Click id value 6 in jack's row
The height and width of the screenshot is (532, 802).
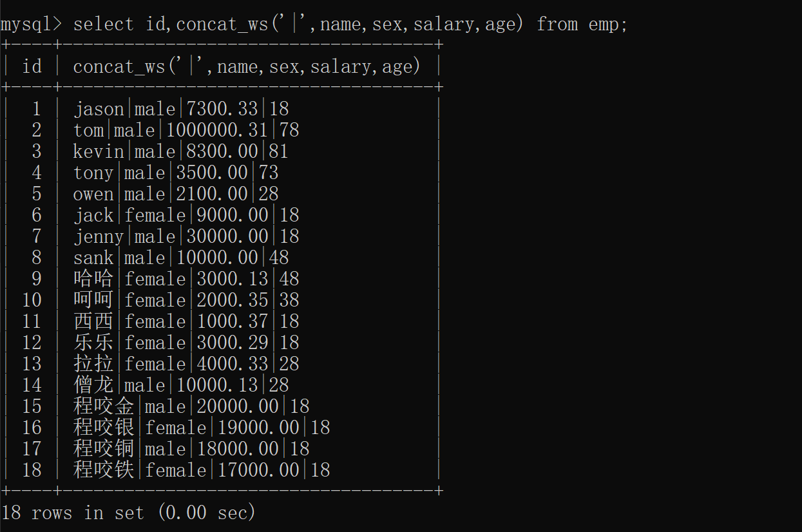click(x=37, y=215)
